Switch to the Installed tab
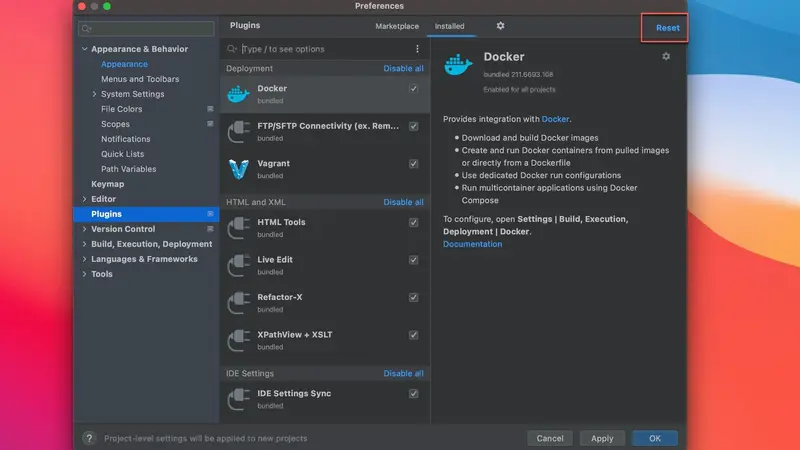The height and width of the screenshot is (450, 800). pos(449,26)
